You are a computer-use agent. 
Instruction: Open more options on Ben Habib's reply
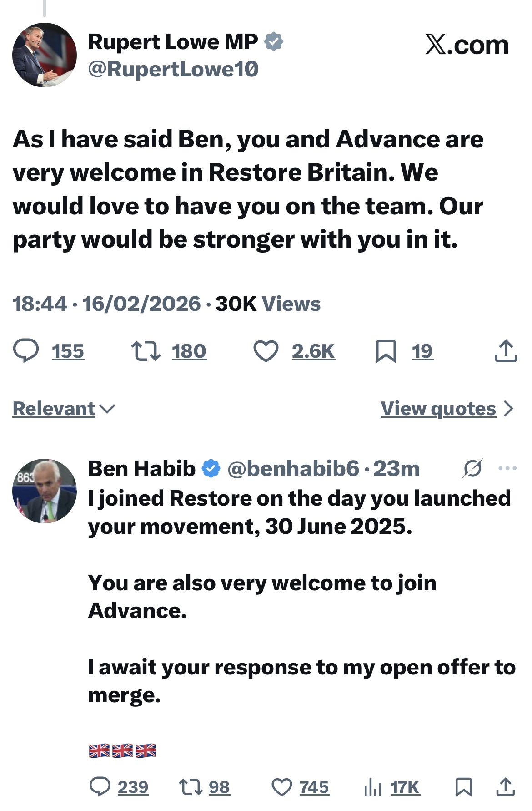507,468
